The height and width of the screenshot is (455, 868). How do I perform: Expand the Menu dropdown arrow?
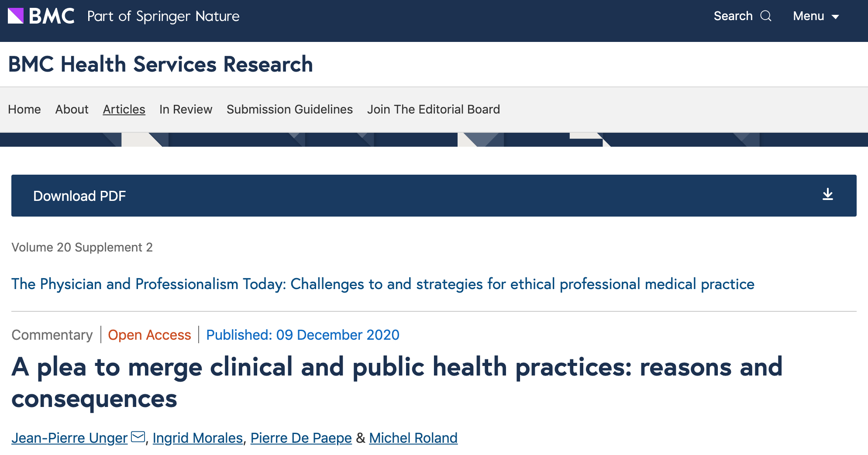[835, 17]
